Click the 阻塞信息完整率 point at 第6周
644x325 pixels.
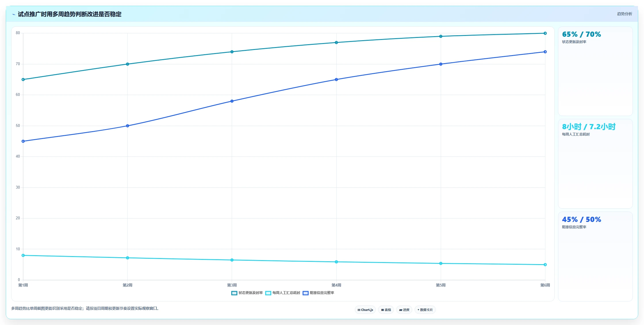545,52
